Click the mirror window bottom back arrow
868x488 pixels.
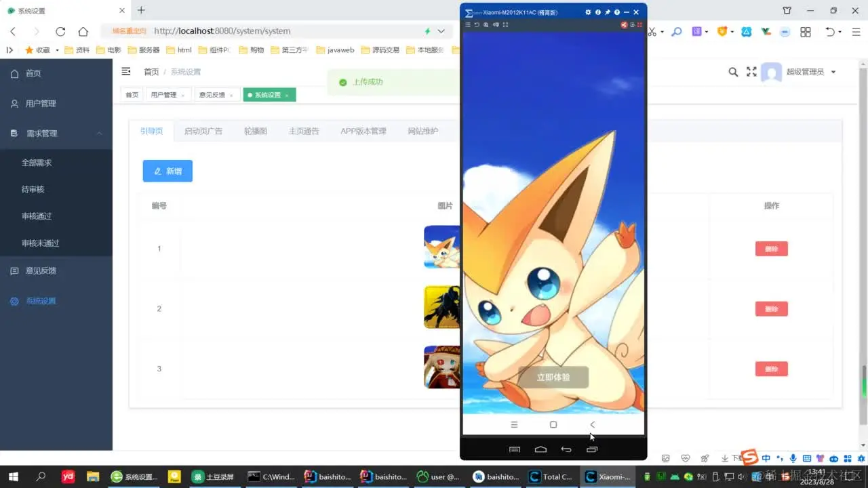pos(566,449)
